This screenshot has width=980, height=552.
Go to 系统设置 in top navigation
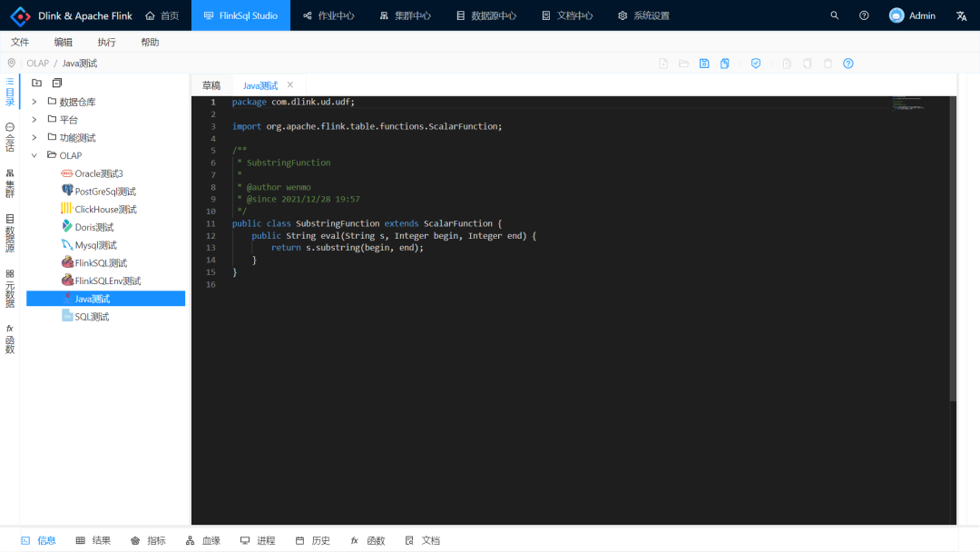pos(643,15)
